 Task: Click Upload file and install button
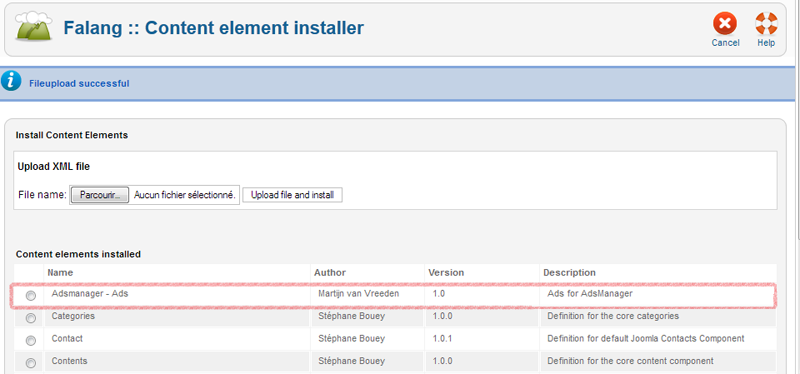coord(292,195)
